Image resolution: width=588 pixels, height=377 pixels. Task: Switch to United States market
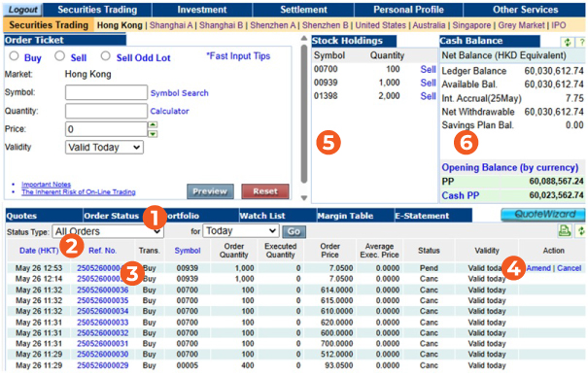tap(381, 25)
